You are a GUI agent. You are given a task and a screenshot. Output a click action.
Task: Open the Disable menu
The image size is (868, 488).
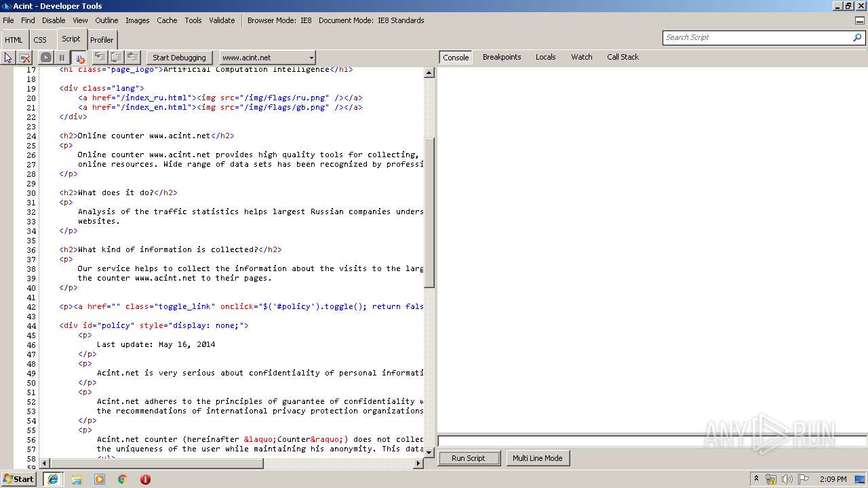[54, 20]
